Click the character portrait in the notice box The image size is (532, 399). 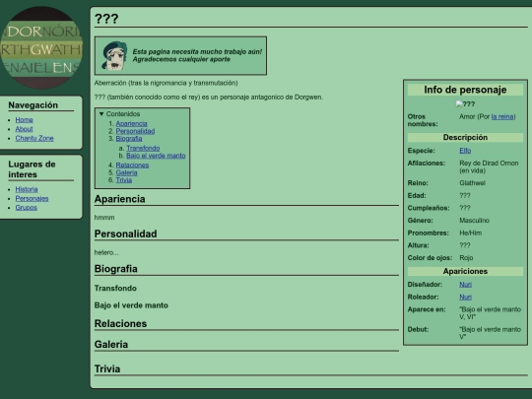tap(114, 55)
